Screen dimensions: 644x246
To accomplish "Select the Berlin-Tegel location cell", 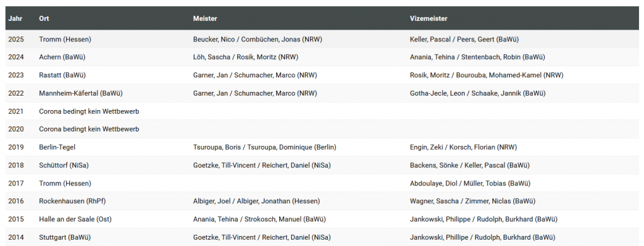I will (x=57, y=147).
